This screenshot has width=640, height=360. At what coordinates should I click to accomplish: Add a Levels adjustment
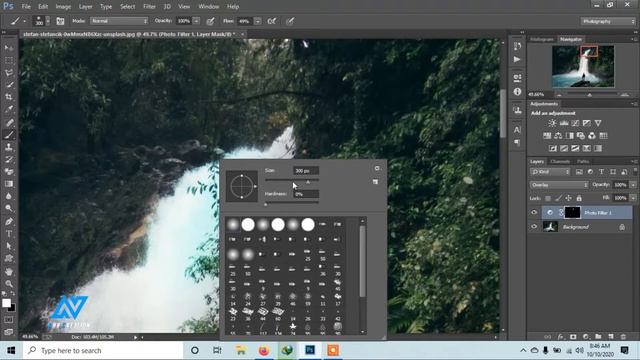point(564,123)
